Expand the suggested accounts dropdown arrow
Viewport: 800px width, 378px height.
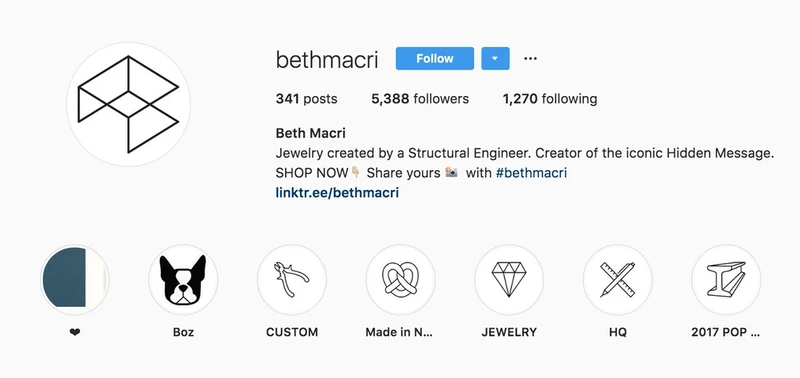tap(495, 59)
